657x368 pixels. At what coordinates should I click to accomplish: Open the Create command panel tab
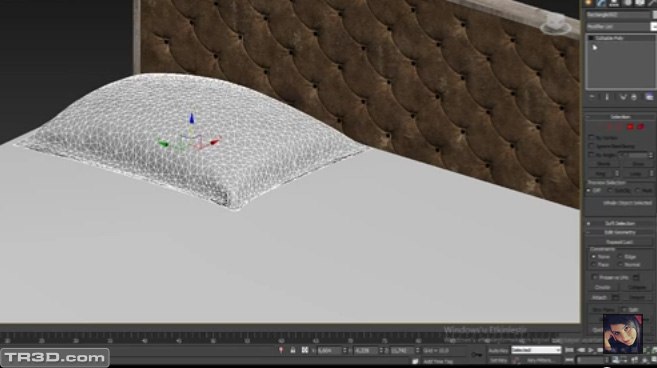(589, 3)
